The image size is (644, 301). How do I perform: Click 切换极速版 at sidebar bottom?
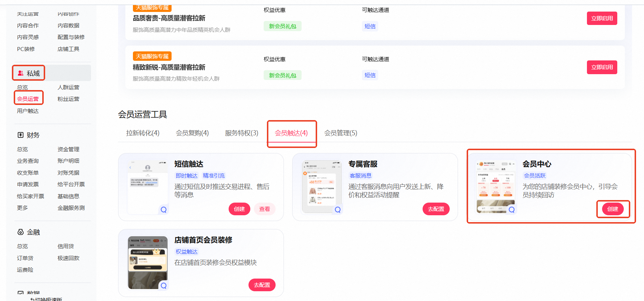click(x=46, y=299)
